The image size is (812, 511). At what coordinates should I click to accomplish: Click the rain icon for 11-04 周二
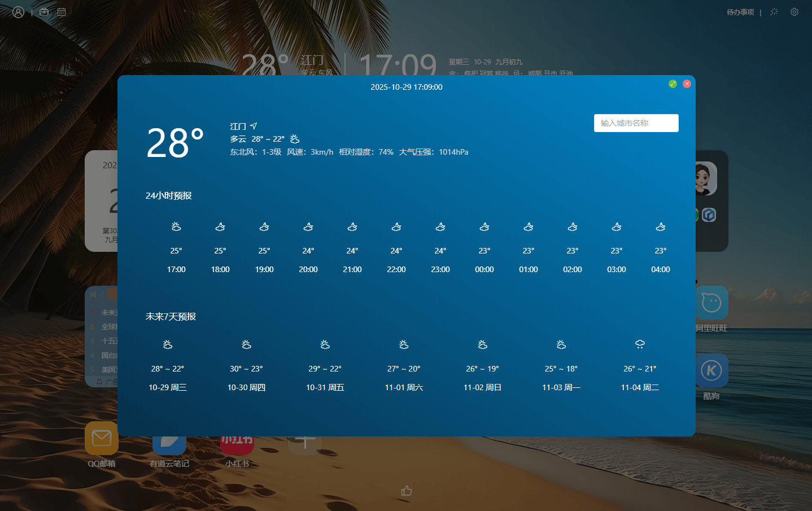click(x=640, y=344)
